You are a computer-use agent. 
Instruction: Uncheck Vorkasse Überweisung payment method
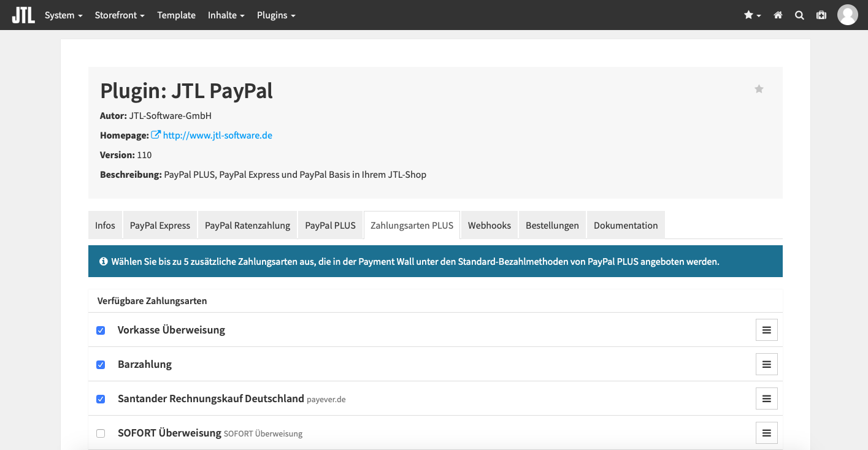[101, 330]
